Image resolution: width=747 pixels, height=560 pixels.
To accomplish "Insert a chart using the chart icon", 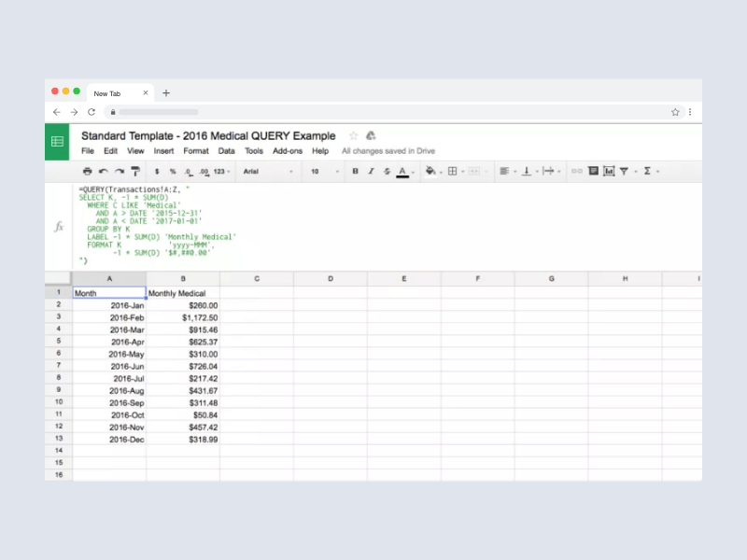I will 609,171.
